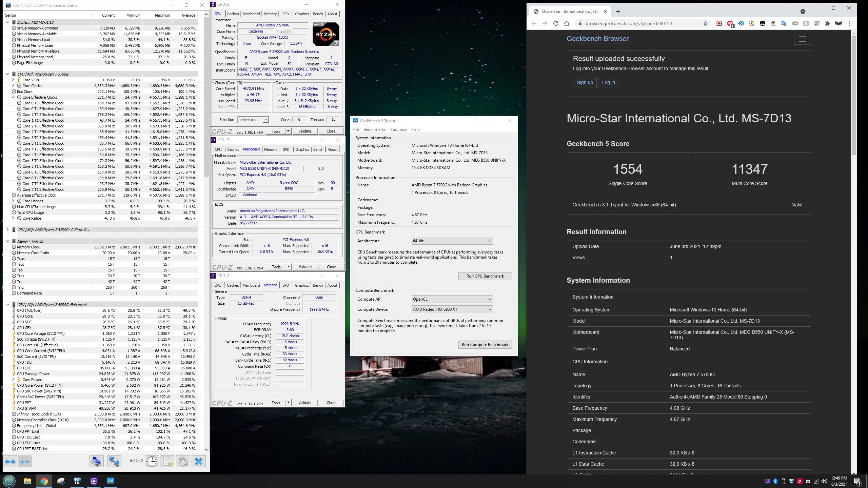Reload the Geekbench page
The height and width of the screenshot is (488, 868).
coord(555,23)
